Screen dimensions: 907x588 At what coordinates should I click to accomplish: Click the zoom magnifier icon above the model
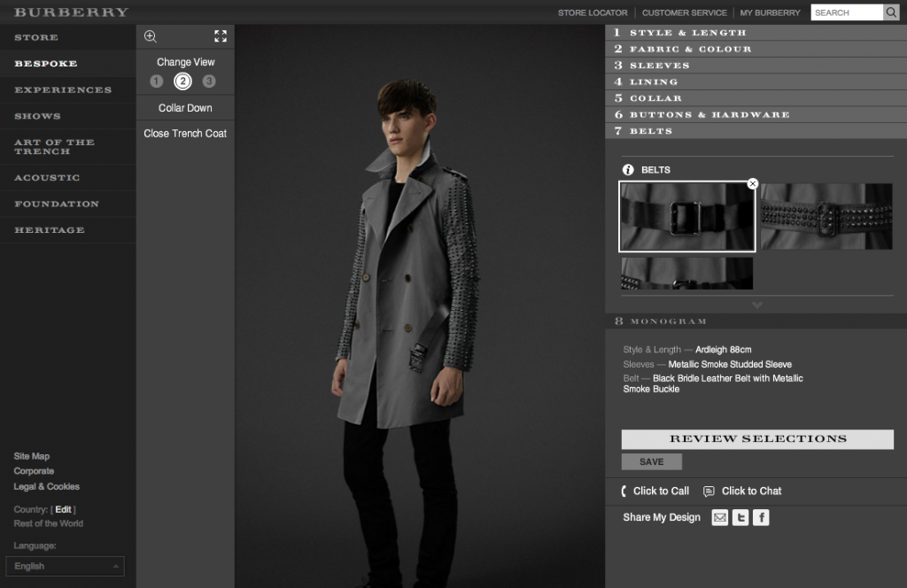151,37
